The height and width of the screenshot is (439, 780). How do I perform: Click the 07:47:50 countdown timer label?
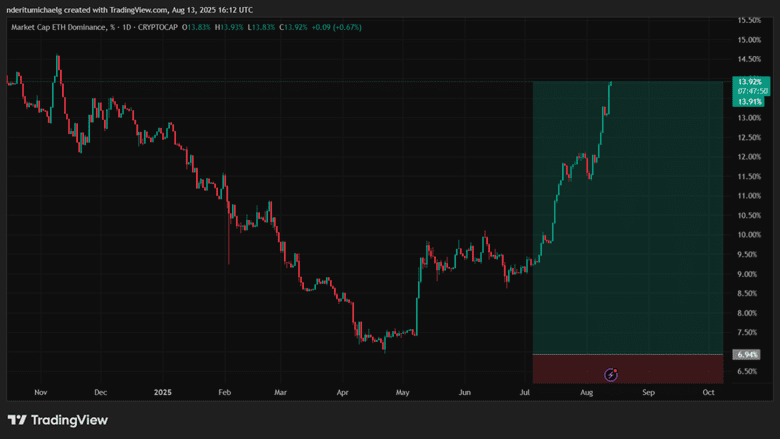[749, 91]
